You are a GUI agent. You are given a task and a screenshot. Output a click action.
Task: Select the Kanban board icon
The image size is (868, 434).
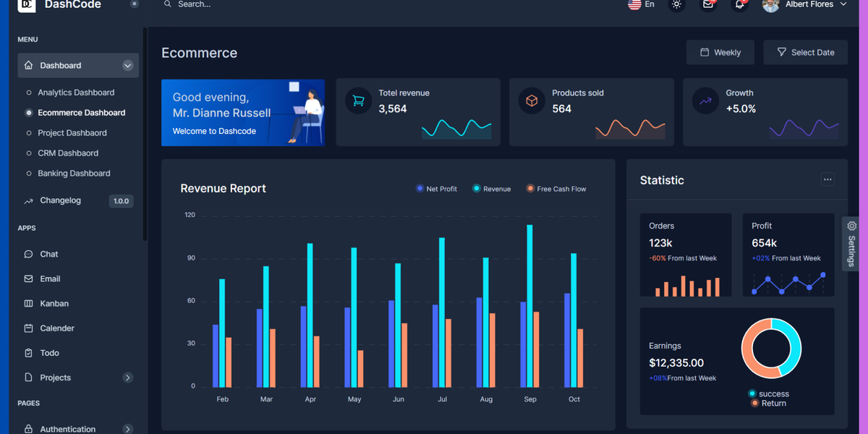pos(30,303)
